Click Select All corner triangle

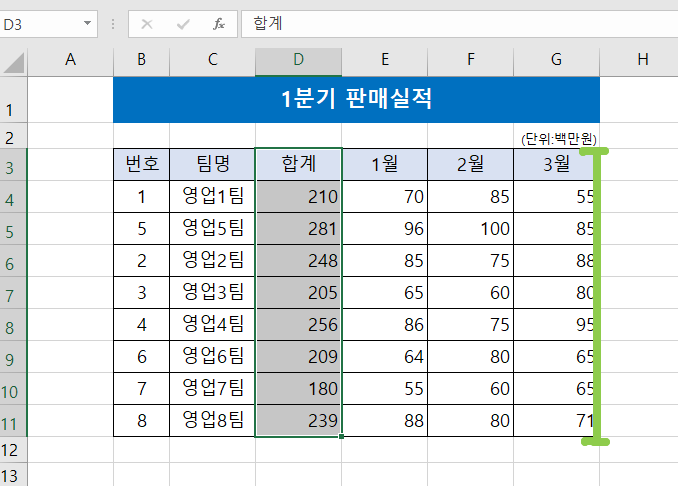(14, 62)
